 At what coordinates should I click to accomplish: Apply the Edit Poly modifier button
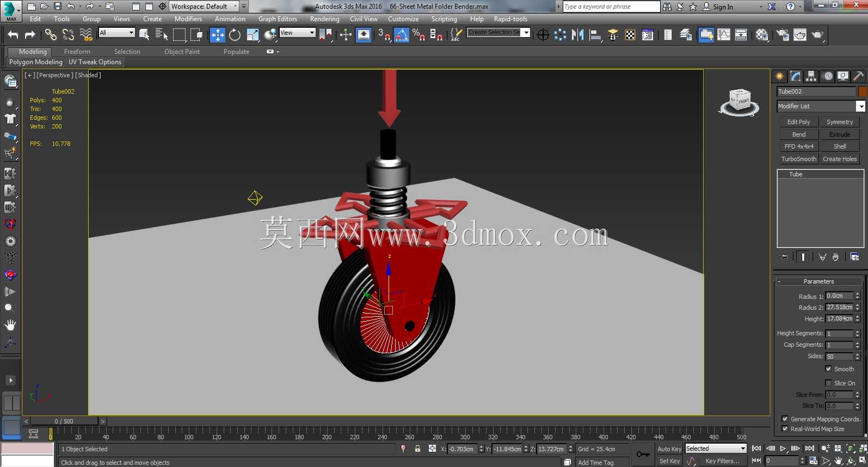point(799,122)
